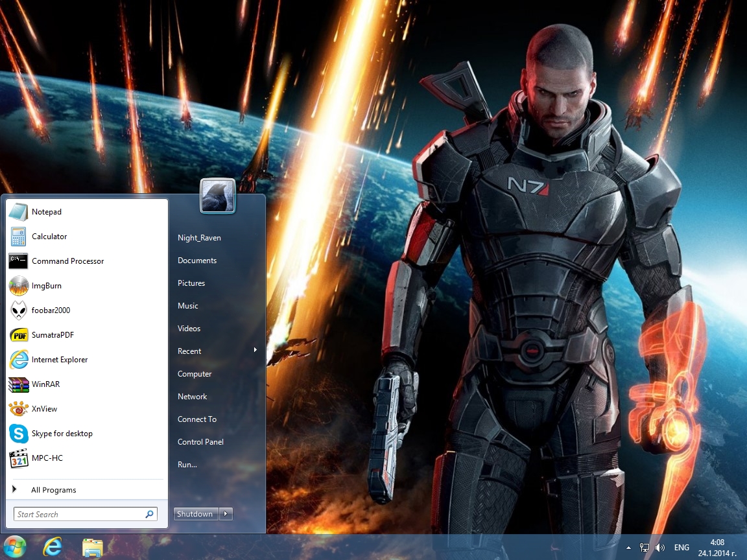Click the SumatraPDF text label
Viewport: 747px width, 560px height.
pos(53,335)
